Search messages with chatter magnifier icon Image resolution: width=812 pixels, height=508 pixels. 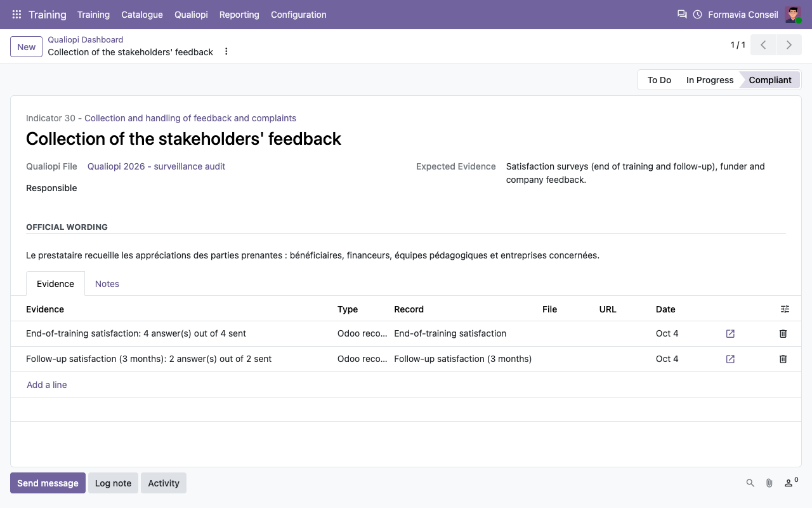[750, 483]
